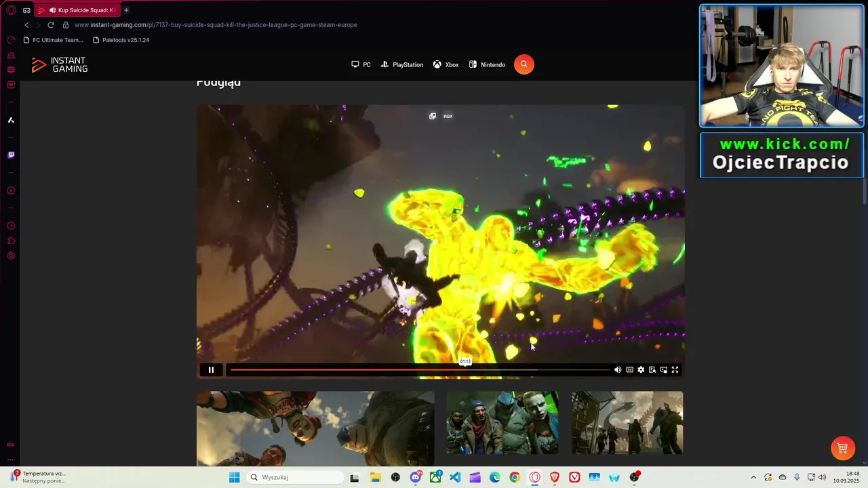Click the video pop-out icon at top

(x=433, y=116)
